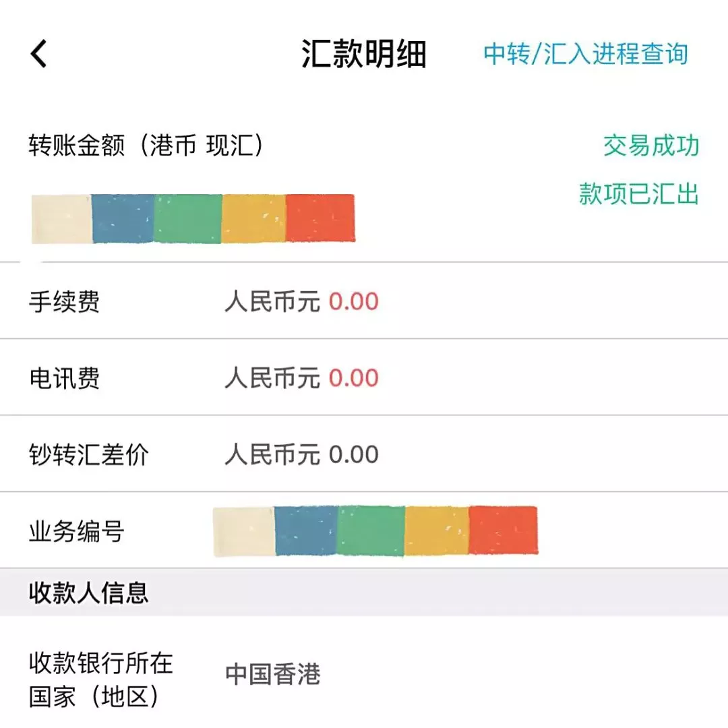This screenshot has width=728, height=728.
Task: Tap the 人民币元 currency label beside 手续费
Action: [x=273, y=302]
